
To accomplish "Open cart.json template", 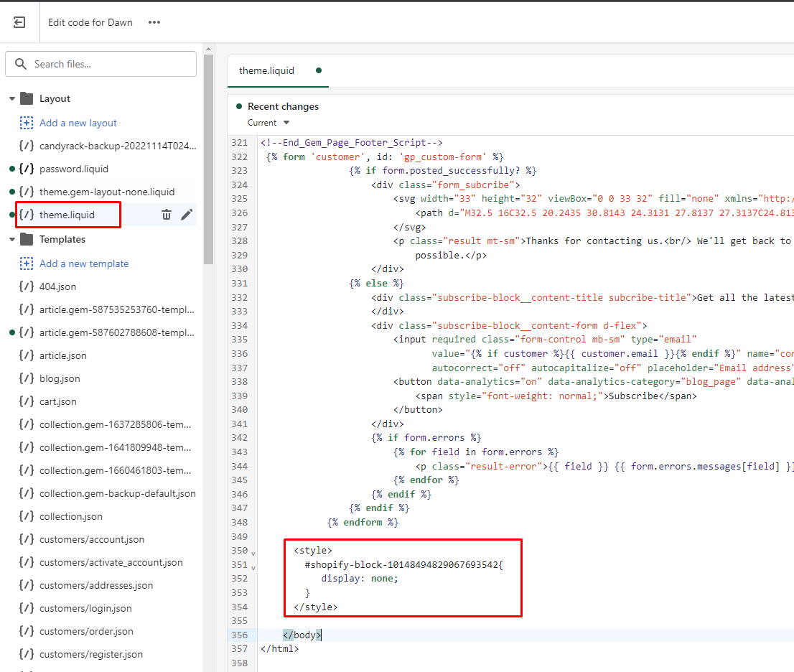I will click(x=57, y=401).
